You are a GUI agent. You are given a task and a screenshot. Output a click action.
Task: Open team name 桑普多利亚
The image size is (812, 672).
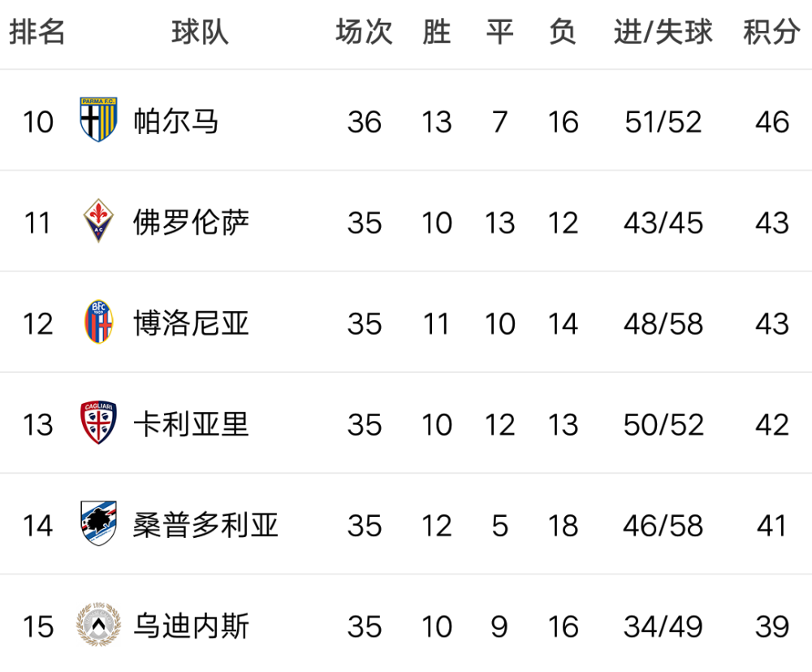[205, 526]
